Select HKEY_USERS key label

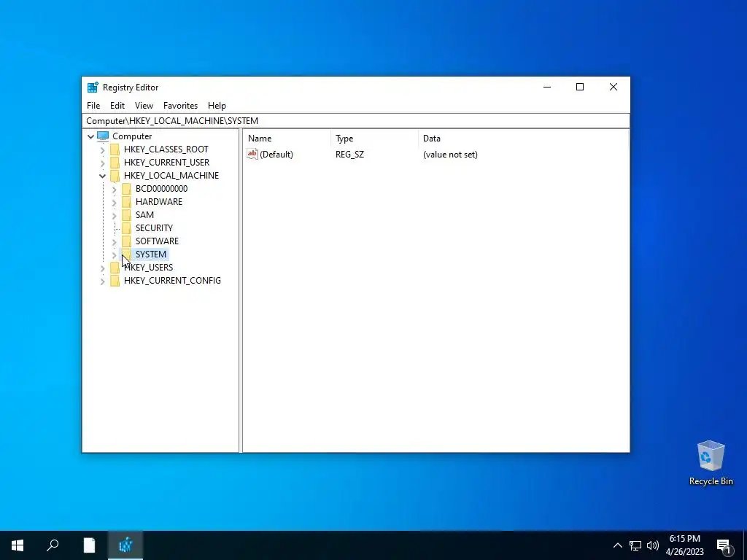[x=148, y=268]
